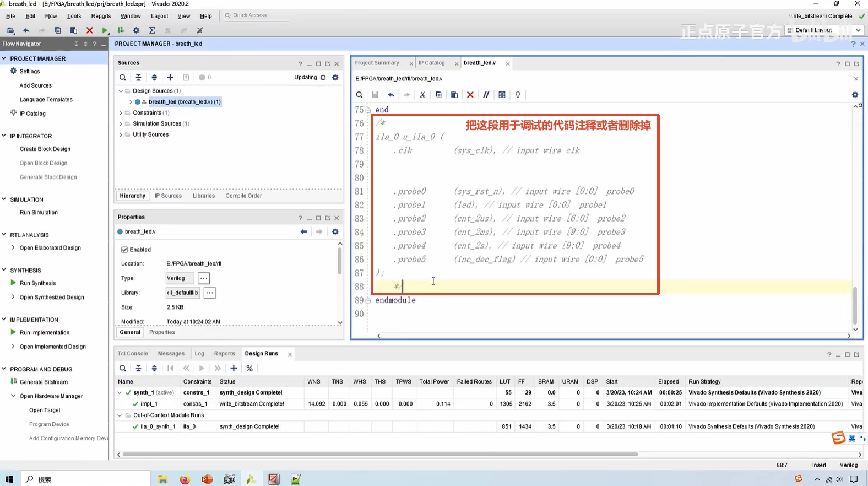Click the red Delete icon in main toolbar

[x=89, y=30]
